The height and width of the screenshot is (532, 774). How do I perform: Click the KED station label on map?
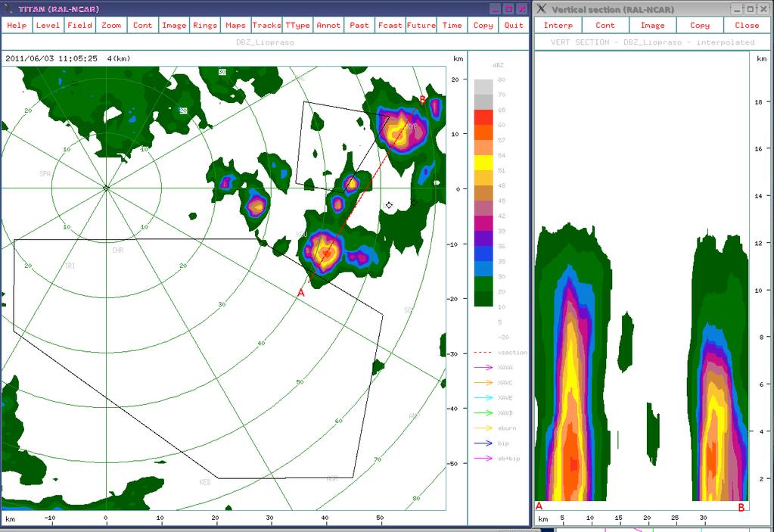[x=205, y=482]
